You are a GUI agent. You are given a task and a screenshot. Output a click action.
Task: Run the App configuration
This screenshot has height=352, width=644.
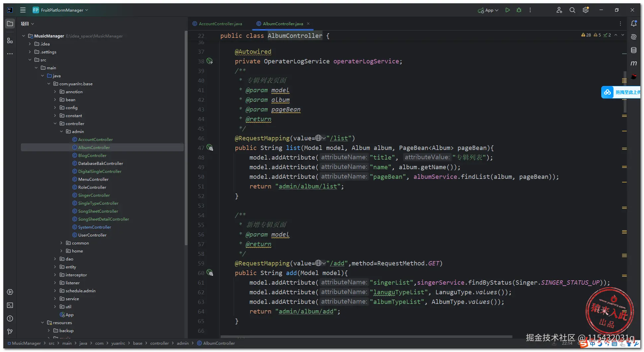pos(507,10)
